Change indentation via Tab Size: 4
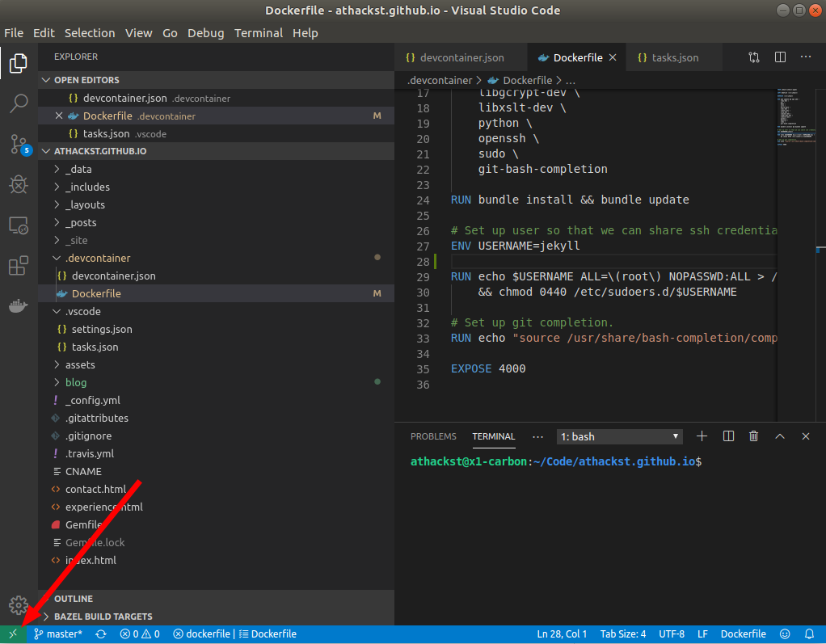 click(x=622, y=634)
